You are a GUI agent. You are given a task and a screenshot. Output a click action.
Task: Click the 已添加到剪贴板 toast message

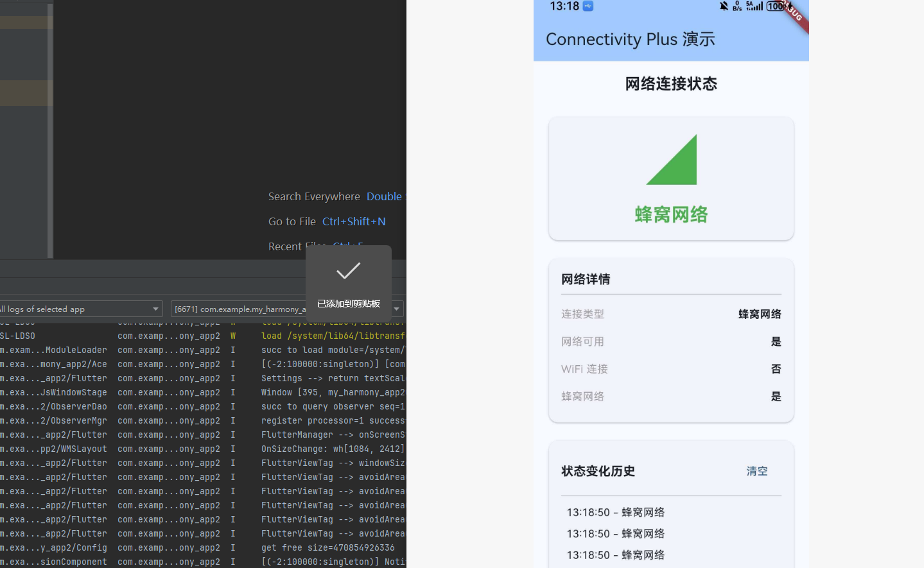coord(349,304)
